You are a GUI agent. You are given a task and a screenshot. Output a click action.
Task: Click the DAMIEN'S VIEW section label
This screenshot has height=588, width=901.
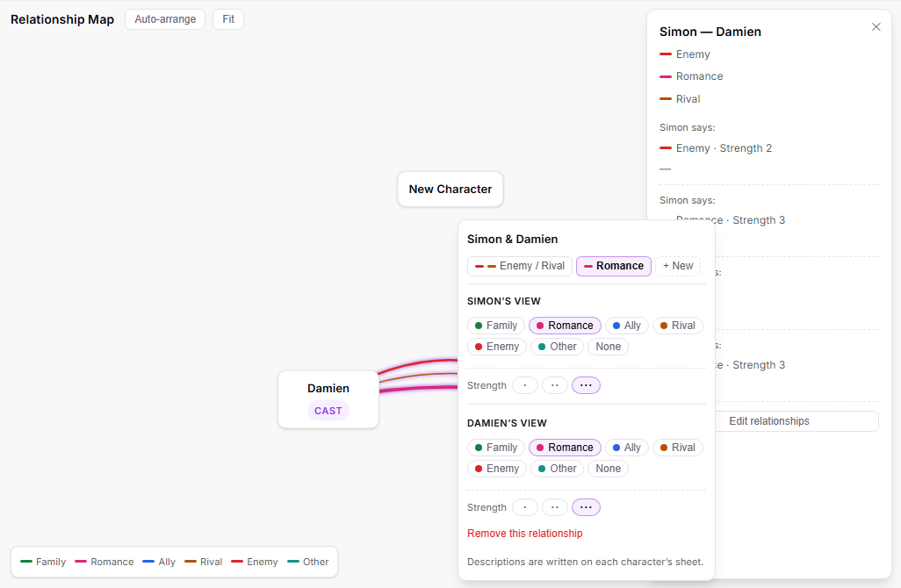507,423
